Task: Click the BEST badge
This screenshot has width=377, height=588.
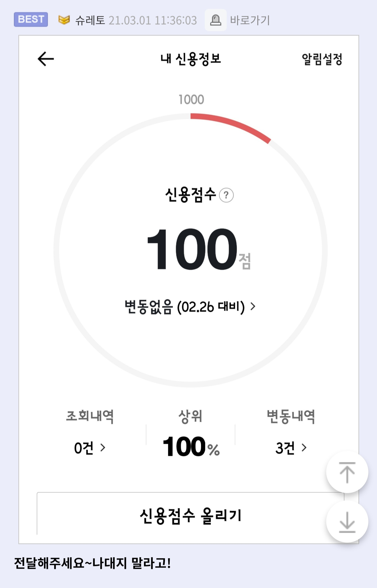Action: 31,19
